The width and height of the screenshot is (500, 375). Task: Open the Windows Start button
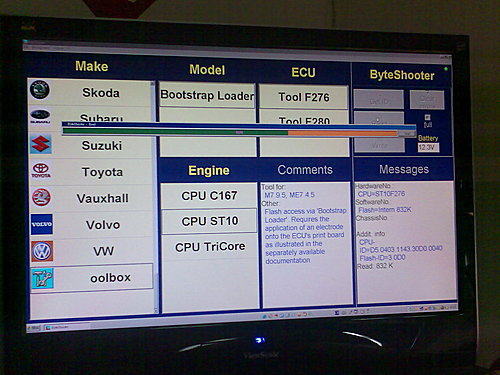point(35,328)
